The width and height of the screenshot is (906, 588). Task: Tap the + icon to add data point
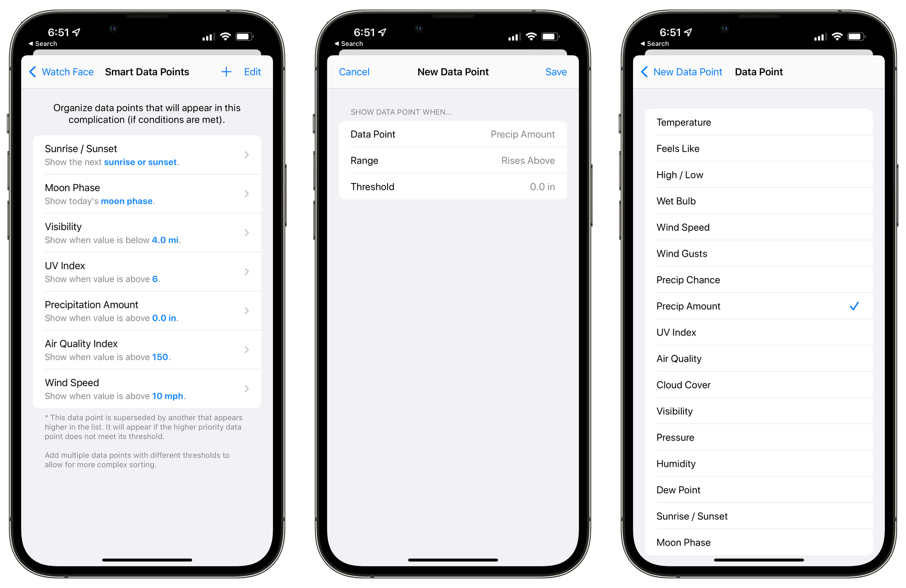tap(226, 72)
